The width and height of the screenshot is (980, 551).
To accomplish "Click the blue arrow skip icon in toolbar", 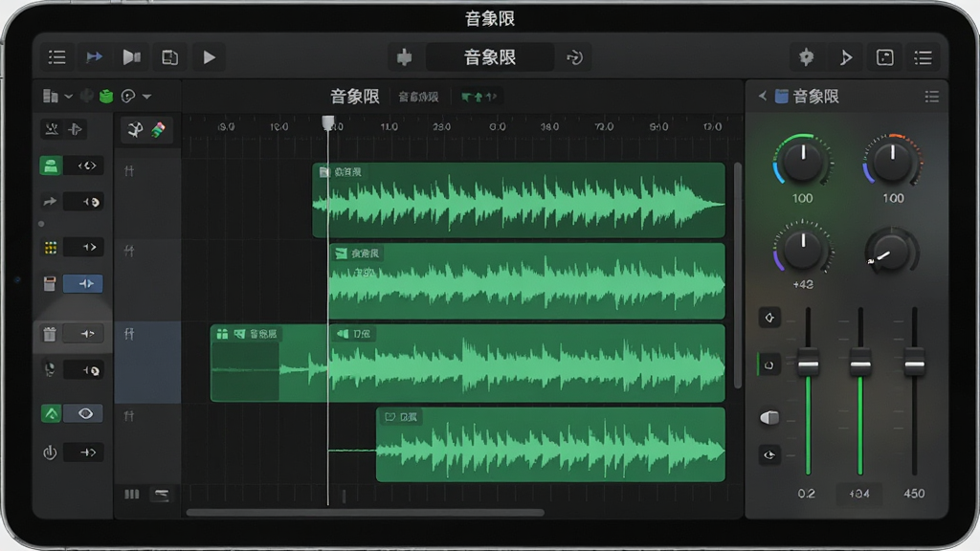I will pos(94,57).
